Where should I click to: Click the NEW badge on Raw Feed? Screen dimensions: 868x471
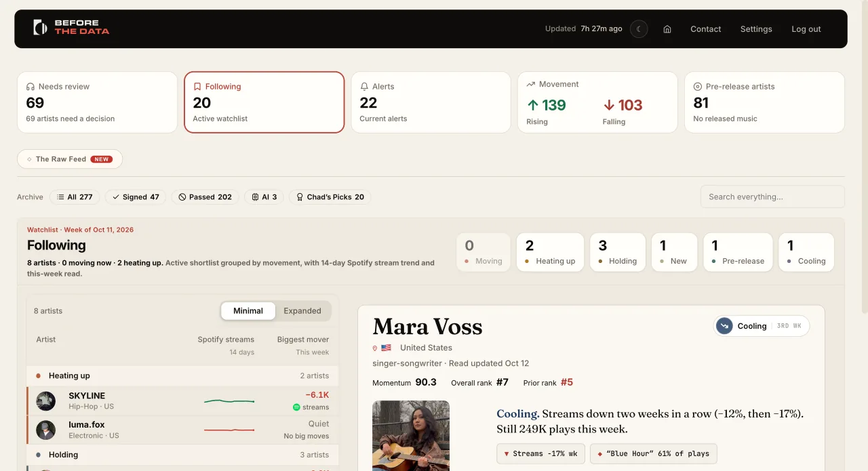tap(102, 159)
